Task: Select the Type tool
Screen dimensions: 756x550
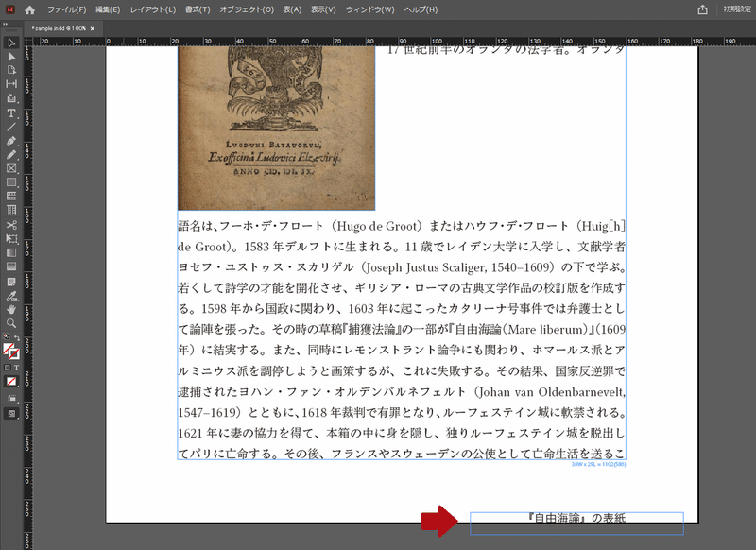Action: (11, 113)
